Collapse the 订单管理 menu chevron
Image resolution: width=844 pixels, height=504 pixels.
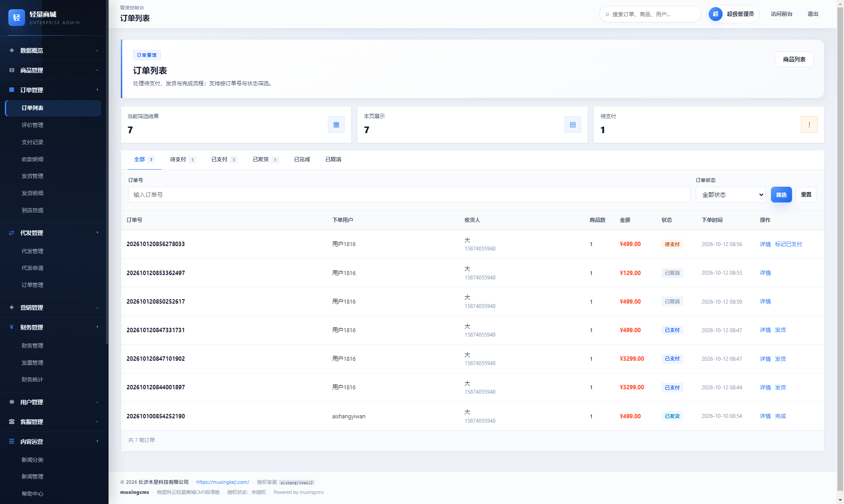[x=97, y=90]
